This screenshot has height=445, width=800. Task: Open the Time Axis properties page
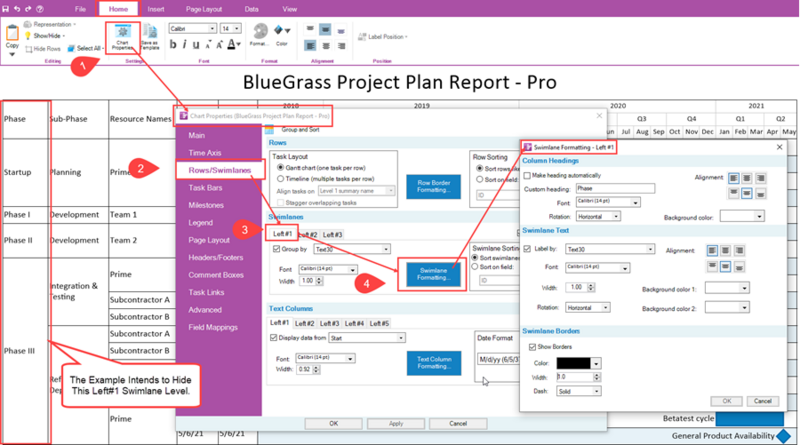click(205, 153)
